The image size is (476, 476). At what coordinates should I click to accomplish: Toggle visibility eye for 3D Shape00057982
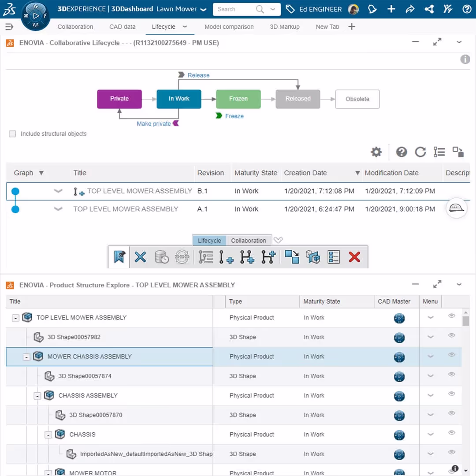[451, 335]
